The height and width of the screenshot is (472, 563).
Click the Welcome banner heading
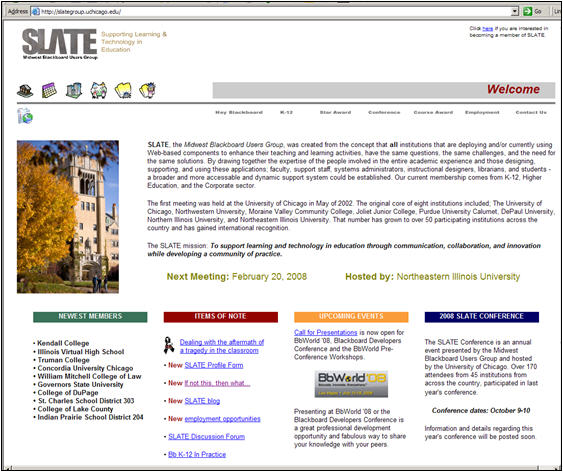pos(513,89)
